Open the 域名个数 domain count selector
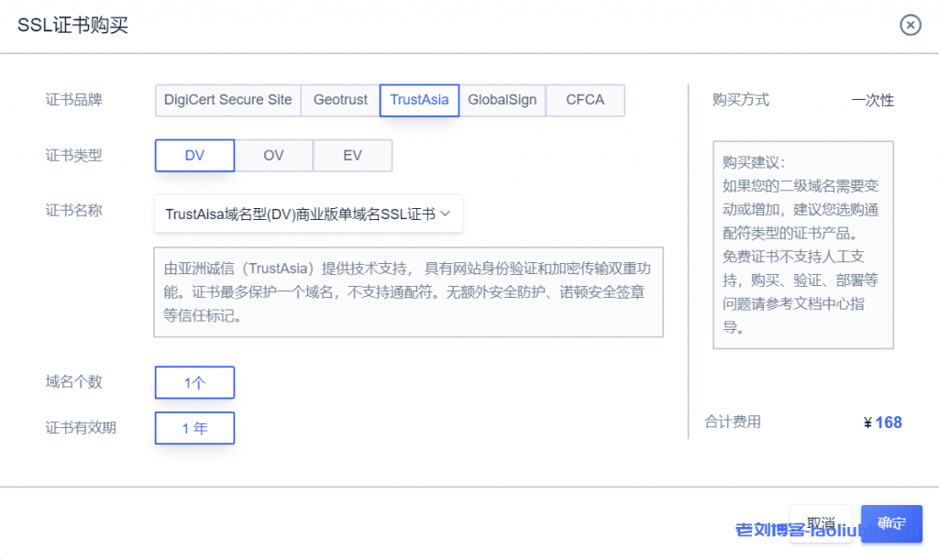This screenshot has width=939, height=560. pyautogui.click(x=194, y=382)
